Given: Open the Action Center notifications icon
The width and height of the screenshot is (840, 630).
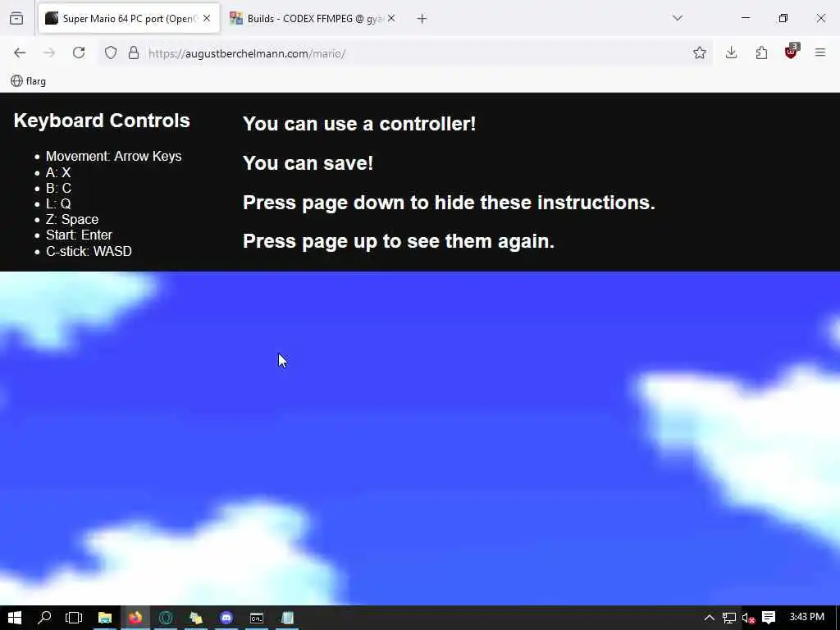Looking at the screenshot, I should pos(769,618).
